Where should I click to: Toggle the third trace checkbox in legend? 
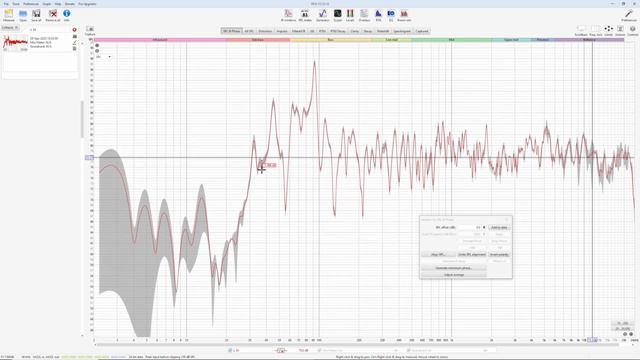(x=408, y=350)
